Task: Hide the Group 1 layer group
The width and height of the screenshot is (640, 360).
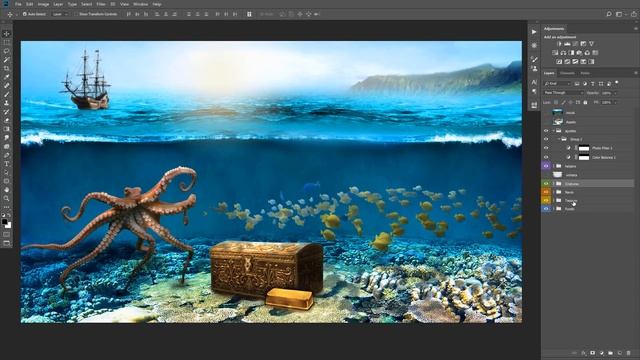Action: click(546, 140)
